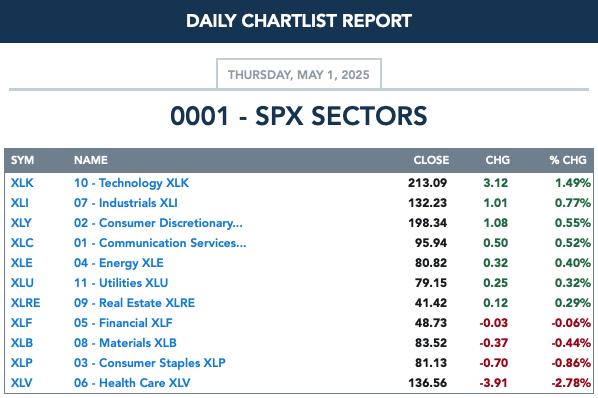The height and width of the screenshot is (398, 598).
Task: Open the XLI symbol link
Action: 19,203
